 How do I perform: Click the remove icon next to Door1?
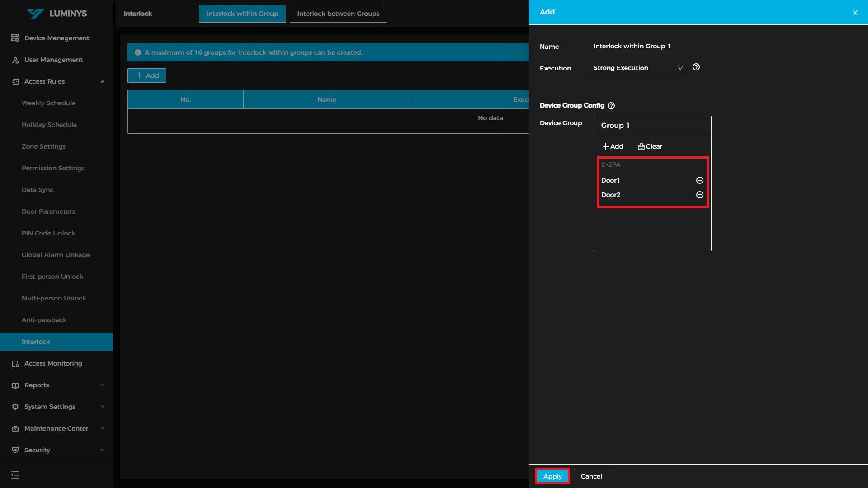point(699,180)
